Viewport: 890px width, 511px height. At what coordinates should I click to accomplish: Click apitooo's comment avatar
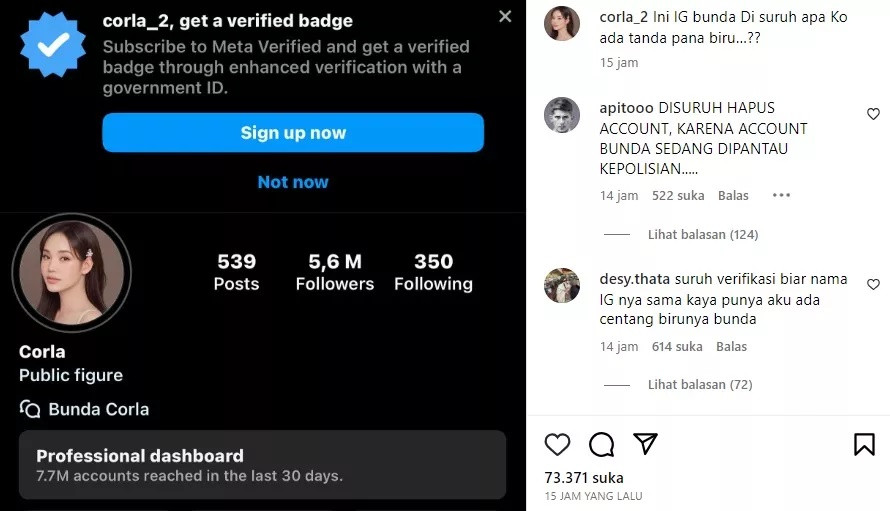point(562,115)
